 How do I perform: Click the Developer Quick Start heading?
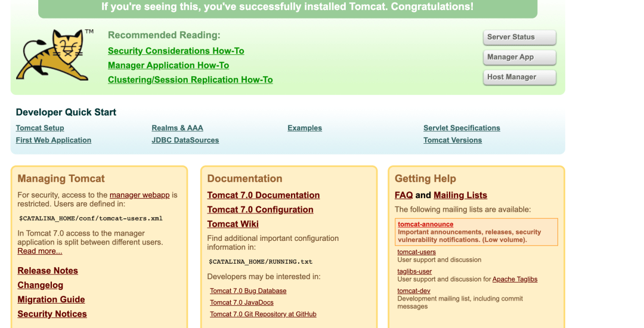66,112
